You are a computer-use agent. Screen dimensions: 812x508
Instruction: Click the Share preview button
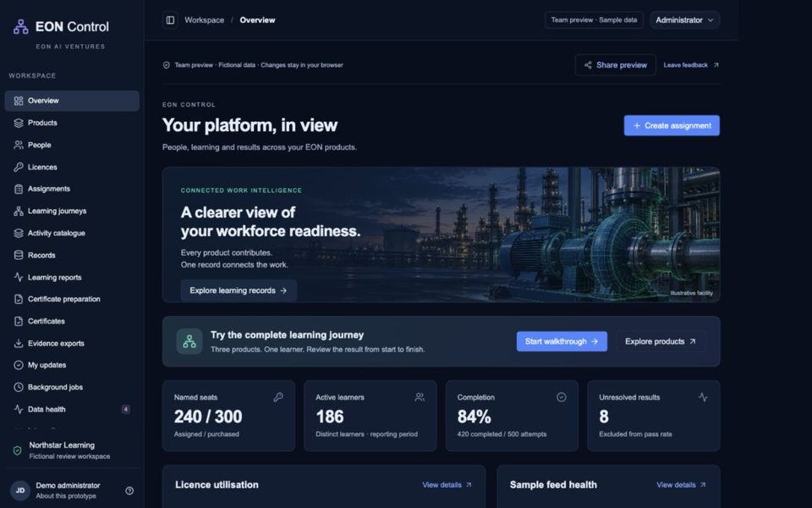615,65
